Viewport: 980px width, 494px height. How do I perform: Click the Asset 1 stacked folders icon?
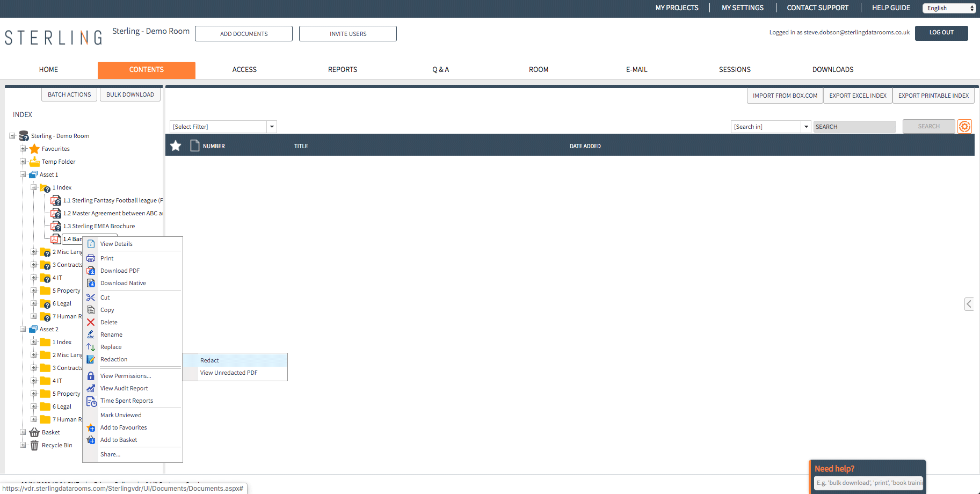pos(33,175)
